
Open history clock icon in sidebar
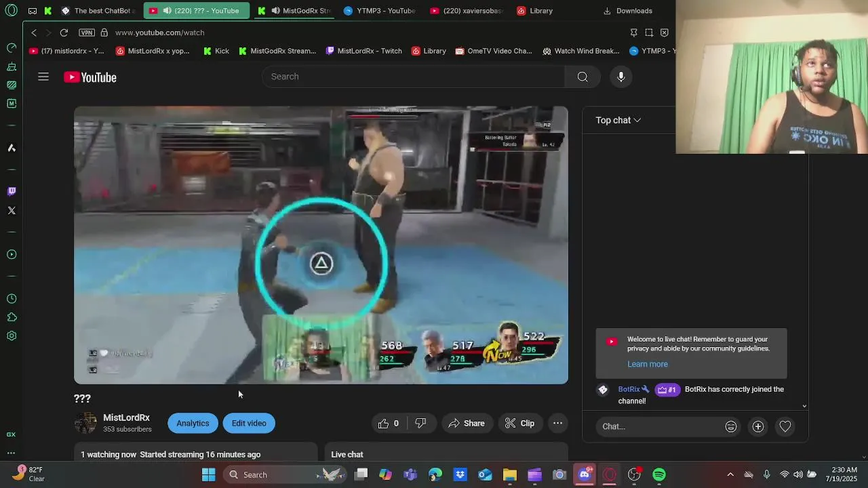12,299
